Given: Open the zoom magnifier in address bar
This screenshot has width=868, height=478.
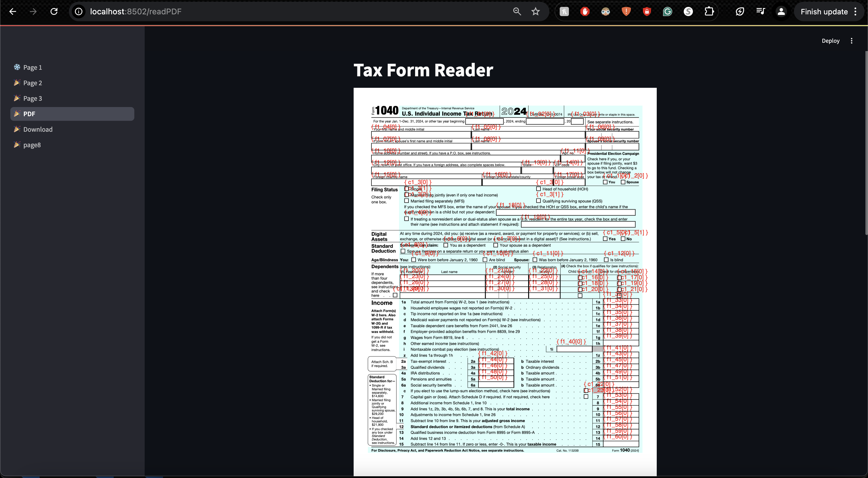Looking at the screenshot, I should [517, 11].
